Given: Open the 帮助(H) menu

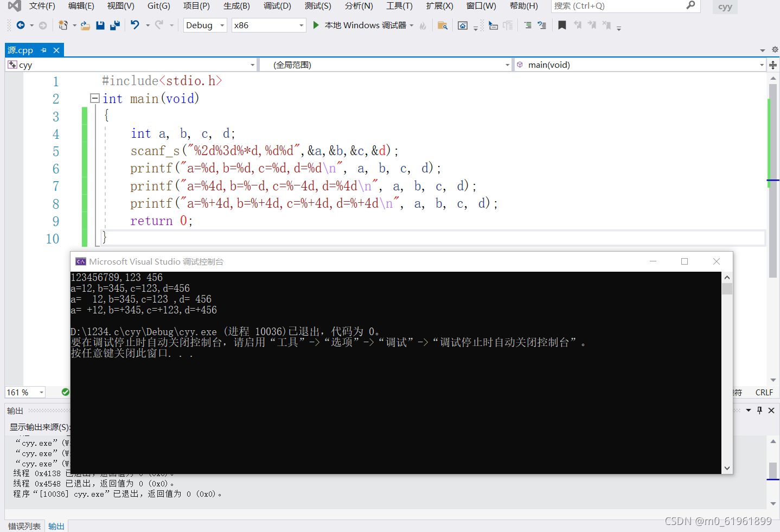Looking at the screenshot, I should (x=524, y=6).
